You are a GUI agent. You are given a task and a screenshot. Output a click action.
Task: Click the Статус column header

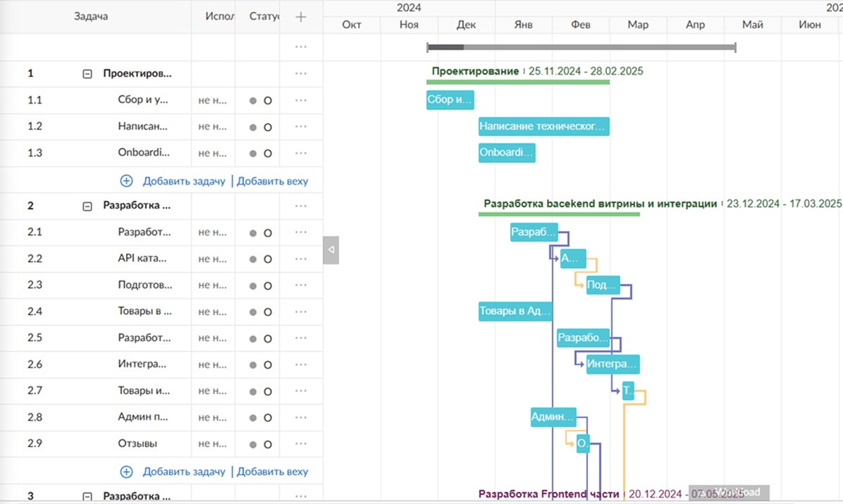264,17
